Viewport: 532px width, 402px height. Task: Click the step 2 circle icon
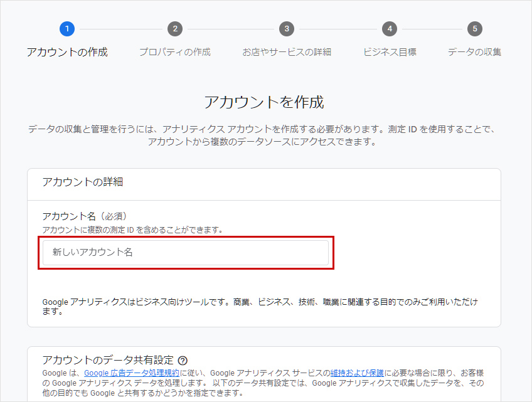pyautogui.click(x=175, y=29)
